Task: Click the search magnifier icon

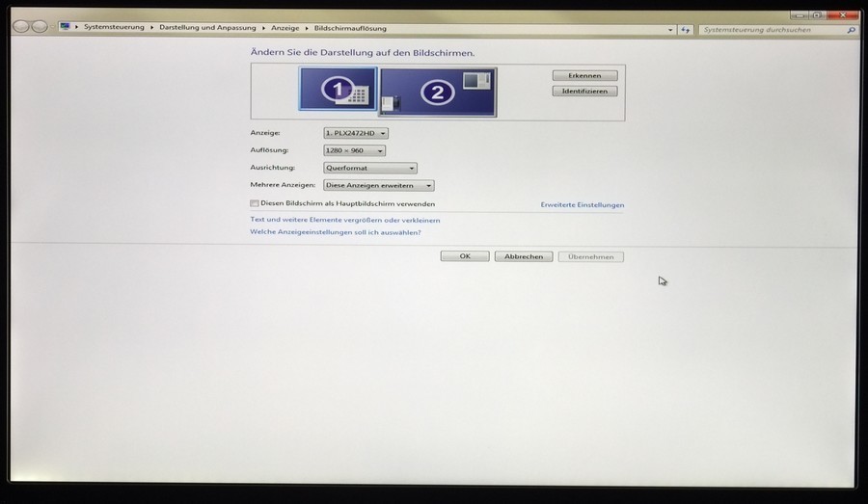Action: [x=851, y=30]
